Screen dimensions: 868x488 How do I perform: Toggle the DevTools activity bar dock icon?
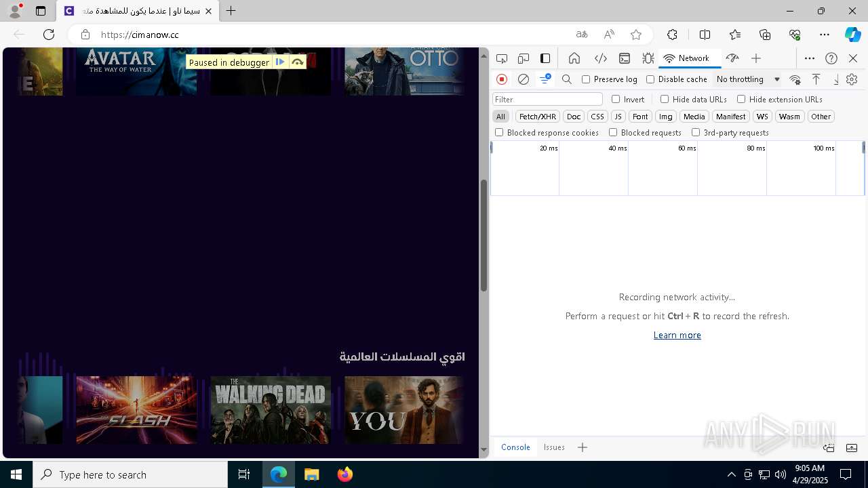coord(545,58)
